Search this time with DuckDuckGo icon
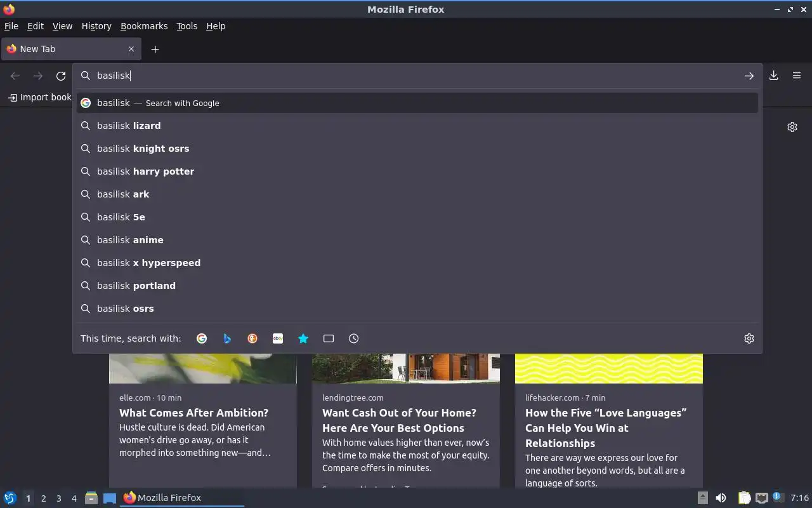This screenshot has height=508, width=812. click(252, 338)
